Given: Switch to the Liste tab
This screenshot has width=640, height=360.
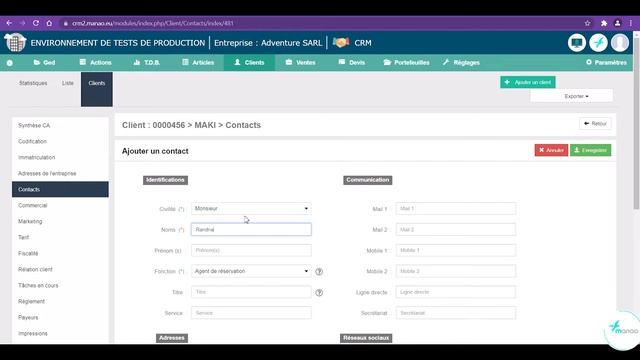Looking at the screenshot, I should [x=68, y=83].
